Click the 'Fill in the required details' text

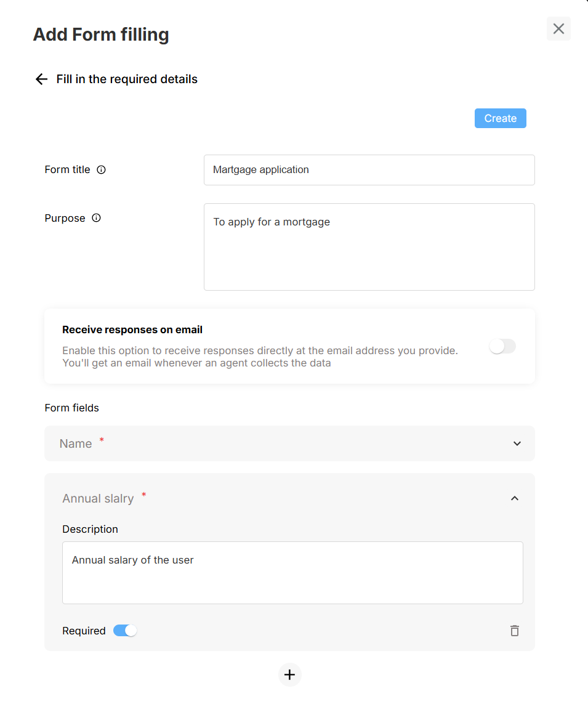tap(127, 79)
